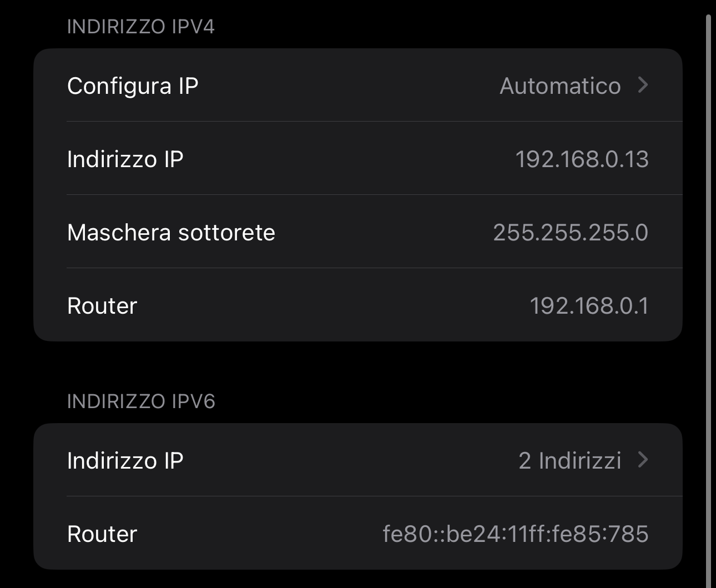Open the 2 Indirizzi IPv6 list
716x588 pixels.
[569, 461]
